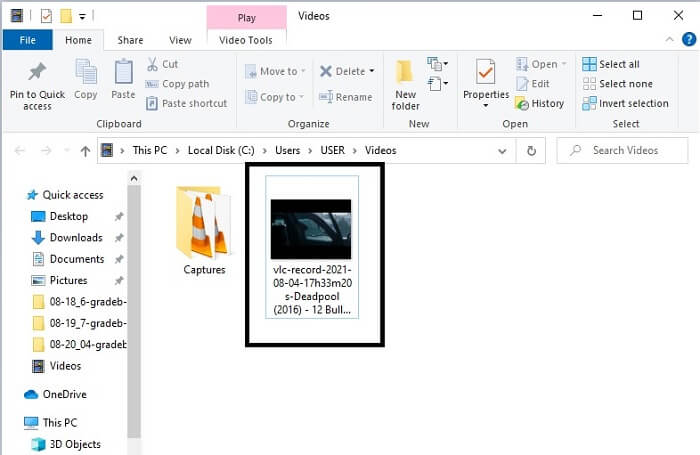This screenshot has width=700, height=455.
Task: Select Quick access in sidebar
Action: point(65,195)
